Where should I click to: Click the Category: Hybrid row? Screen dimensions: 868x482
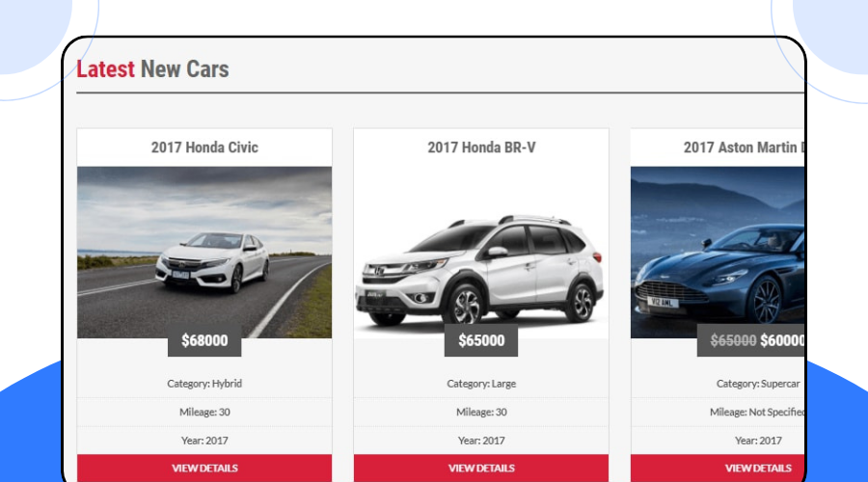point(204,384)
